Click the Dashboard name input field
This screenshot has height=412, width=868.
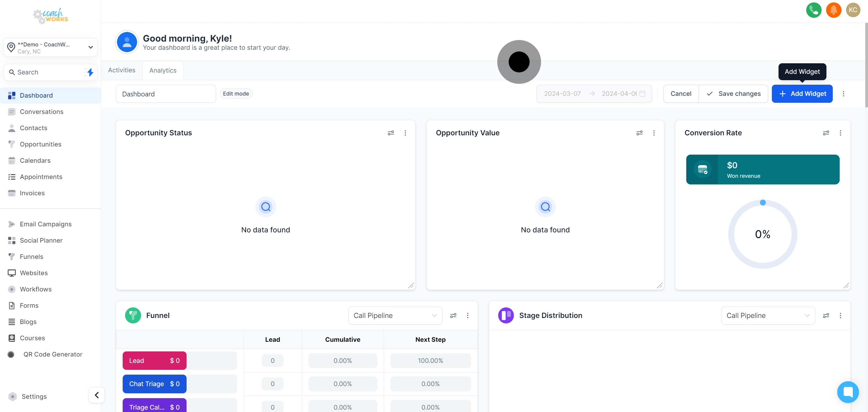[165, 94]
